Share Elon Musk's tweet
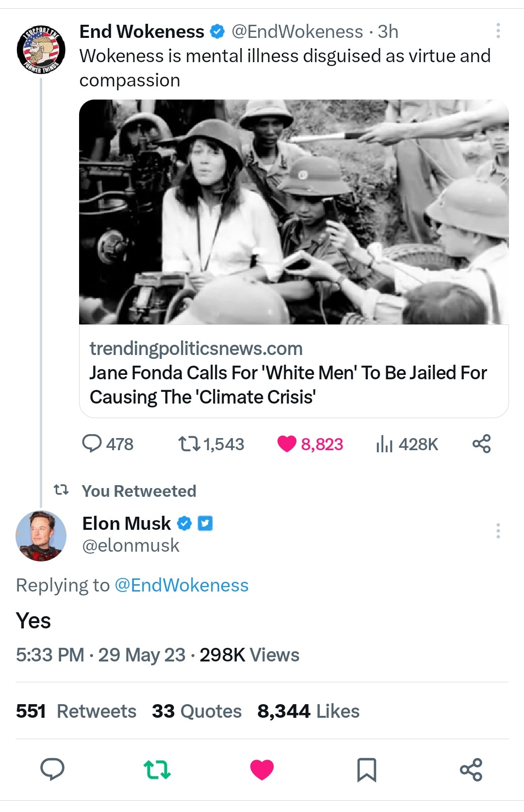The image size is (524, 812). point(472,770)
